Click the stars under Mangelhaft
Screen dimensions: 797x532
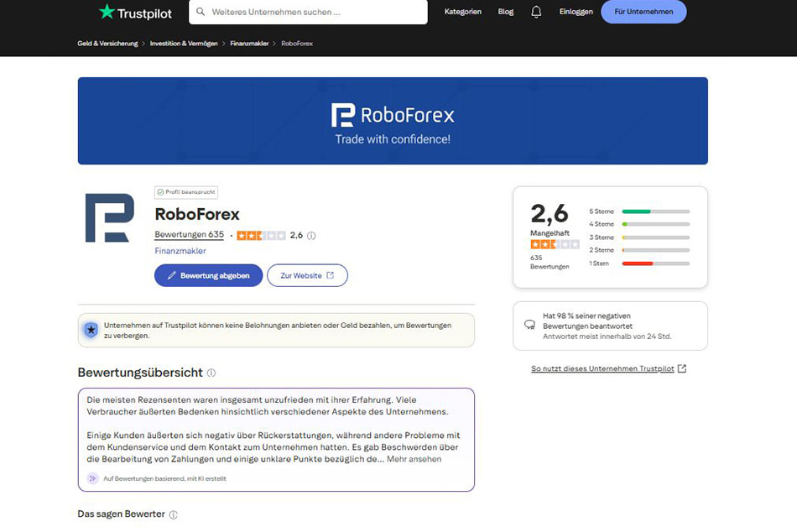coord(555,244)
